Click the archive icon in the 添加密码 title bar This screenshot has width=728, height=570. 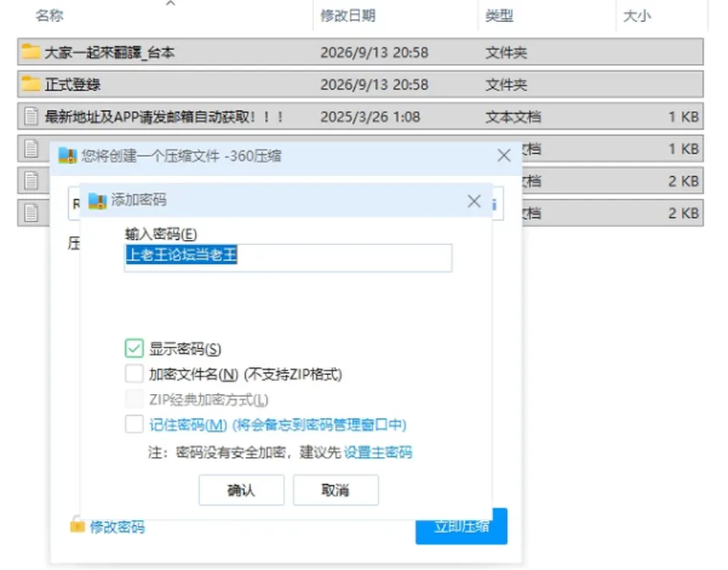click(98, 200)
